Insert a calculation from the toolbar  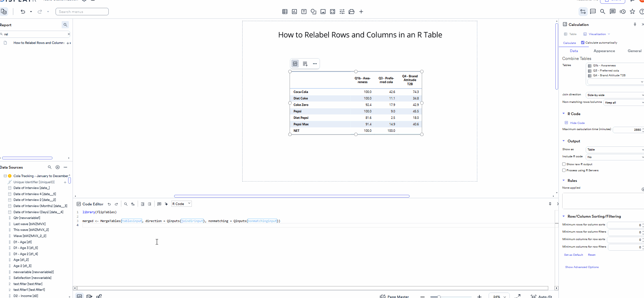(333, 12)
